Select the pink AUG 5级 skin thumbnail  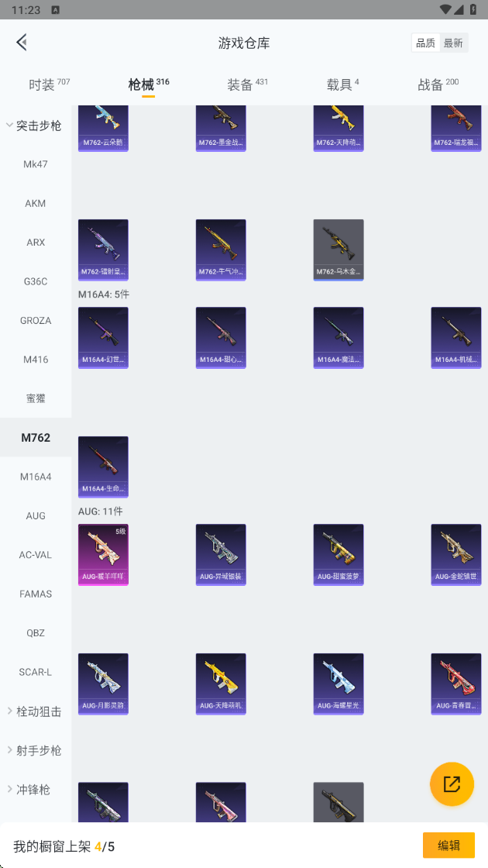click(x=103, y=555)
